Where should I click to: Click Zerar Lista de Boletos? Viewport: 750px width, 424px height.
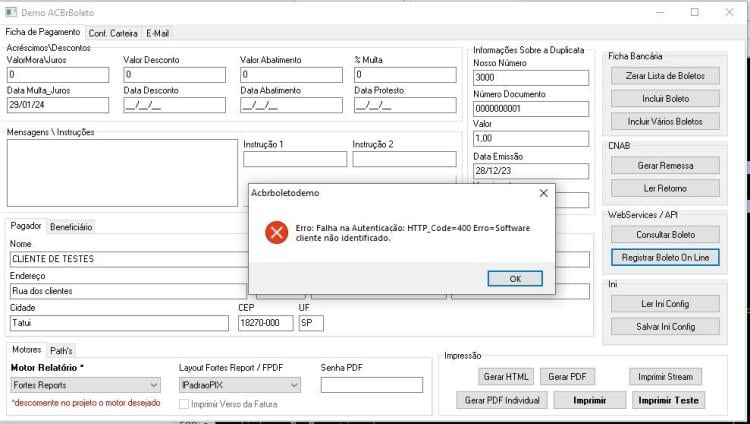[x=665, y=76]
